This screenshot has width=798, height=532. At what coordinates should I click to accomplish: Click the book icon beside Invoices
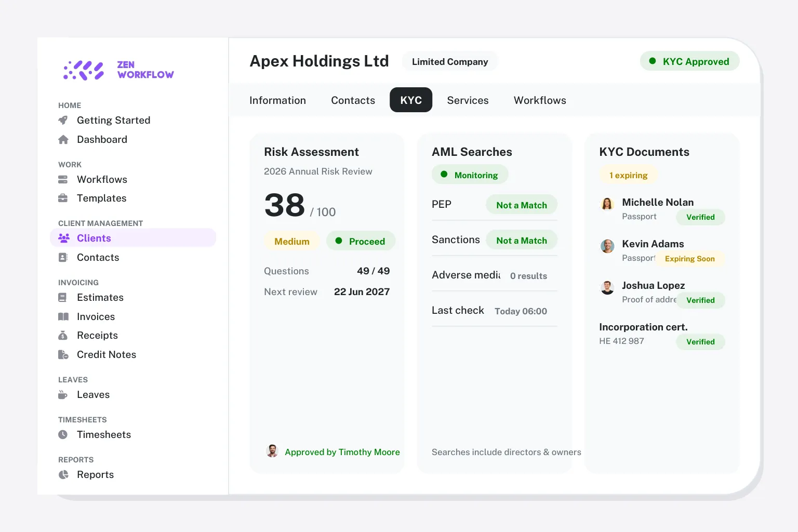click(63, 317)
